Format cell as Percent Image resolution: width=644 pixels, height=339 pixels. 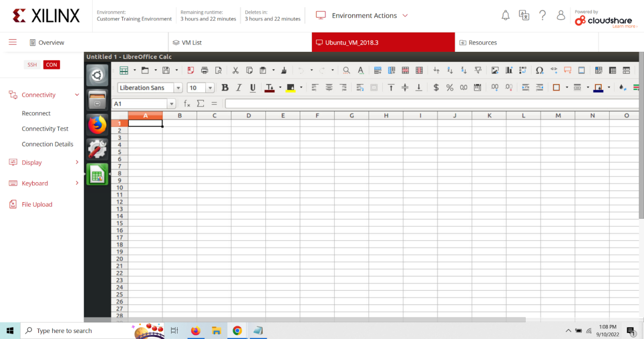pos(450,88)
